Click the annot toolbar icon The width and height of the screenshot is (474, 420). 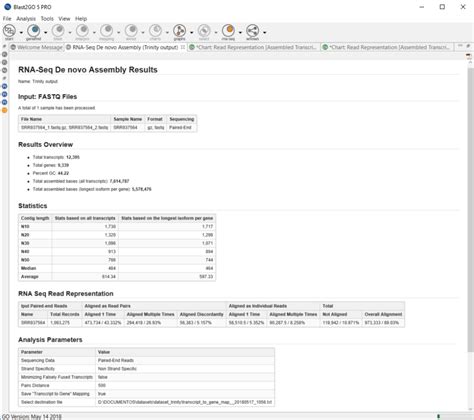[131, 31]
